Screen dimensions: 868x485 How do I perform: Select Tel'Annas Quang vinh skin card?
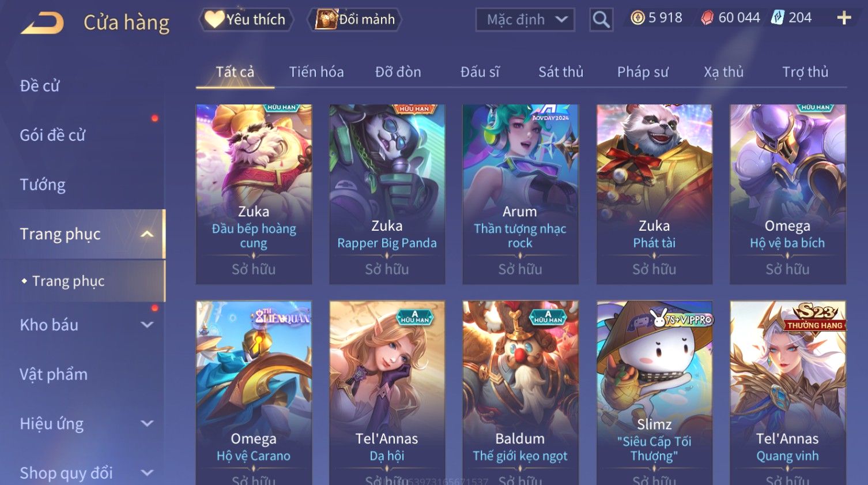787,392
